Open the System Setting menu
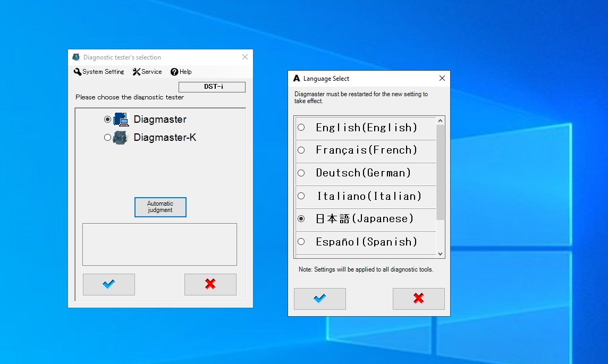Viewport: 608px width, 364px height. coord(99,72)
